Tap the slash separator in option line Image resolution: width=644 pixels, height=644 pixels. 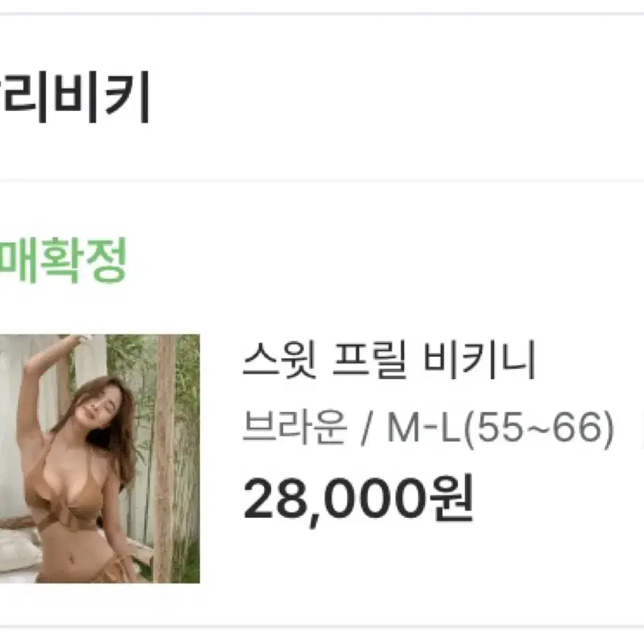pos(366,428)
